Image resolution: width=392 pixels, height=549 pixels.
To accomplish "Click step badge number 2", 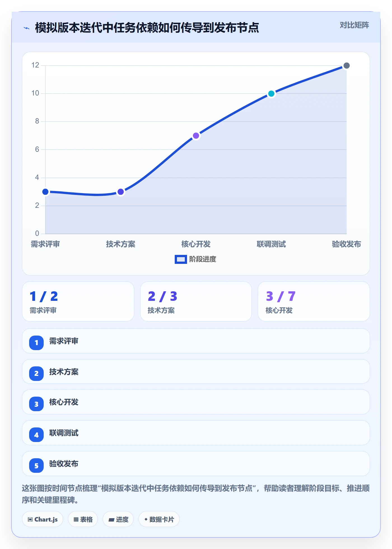I will 36,373.
